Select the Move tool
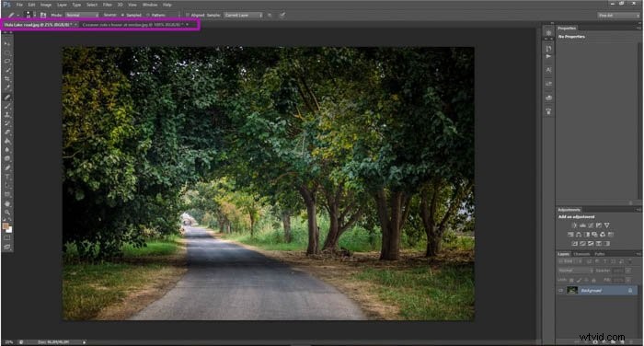The height and width of the screenshot is (346, 644). [x=7, y=43]
